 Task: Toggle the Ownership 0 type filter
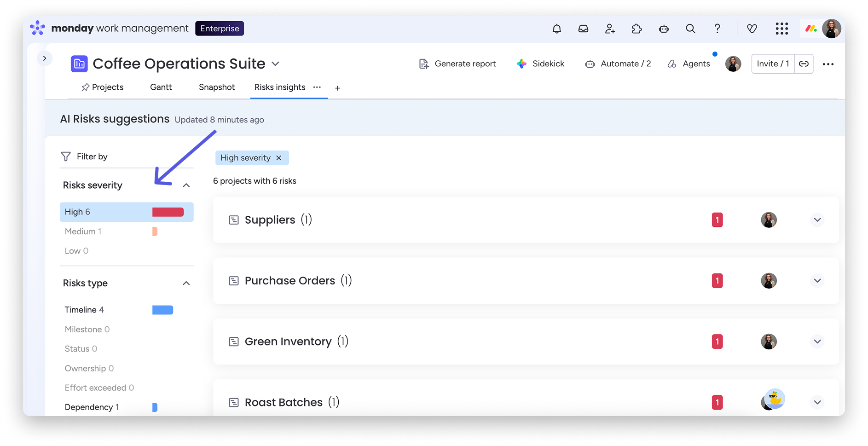pyautogui.click(x=127, y=368)
